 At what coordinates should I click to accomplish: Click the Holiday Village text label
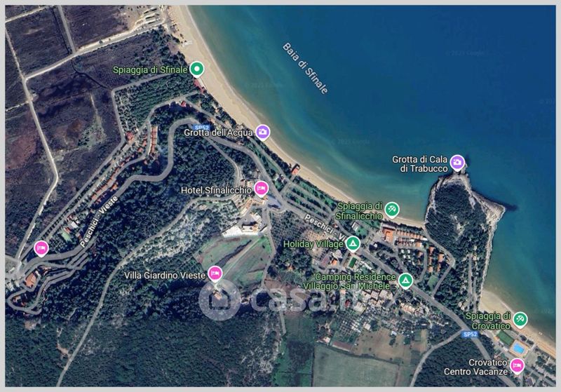(313, 244)
